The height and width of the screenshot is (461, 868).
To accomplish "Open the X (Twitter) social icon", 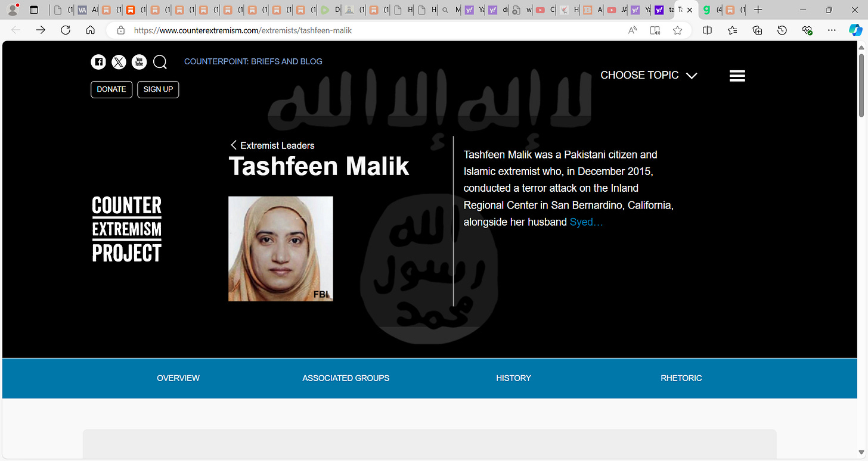I will 119,62.
